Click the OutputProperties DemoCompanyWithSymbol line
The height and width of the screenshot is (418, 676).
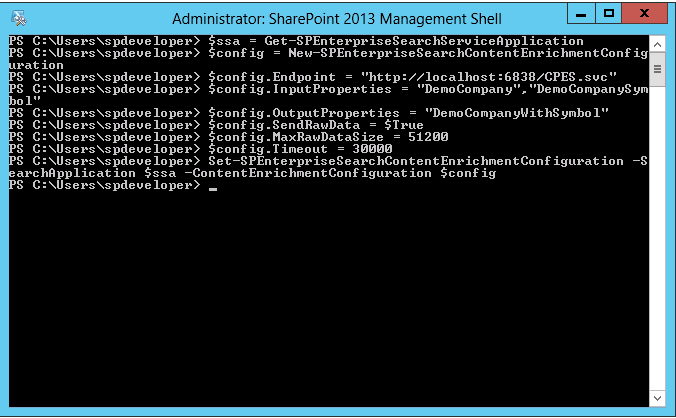tap(408, 113)
